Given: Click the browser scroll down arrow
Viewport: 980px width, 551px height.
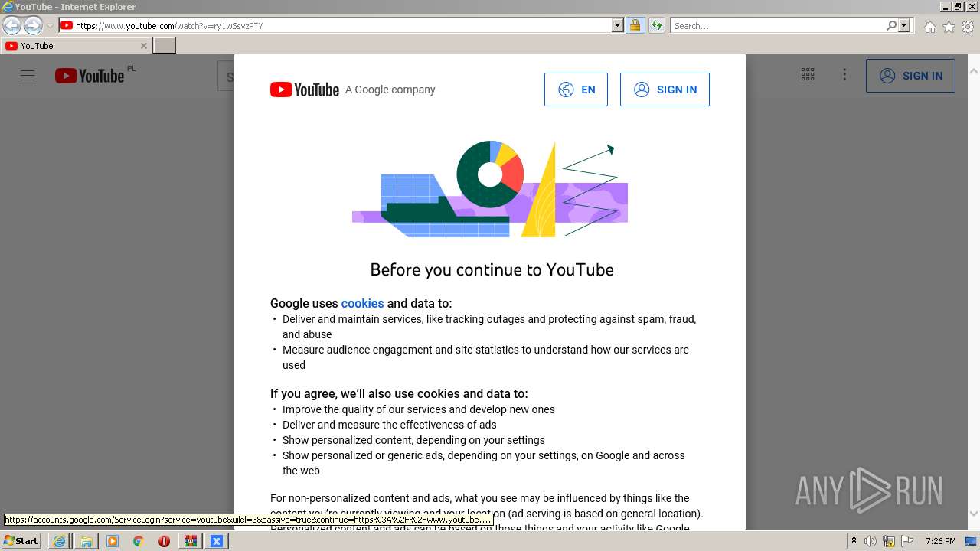Looking at the screenshot, I should [974, 514].
